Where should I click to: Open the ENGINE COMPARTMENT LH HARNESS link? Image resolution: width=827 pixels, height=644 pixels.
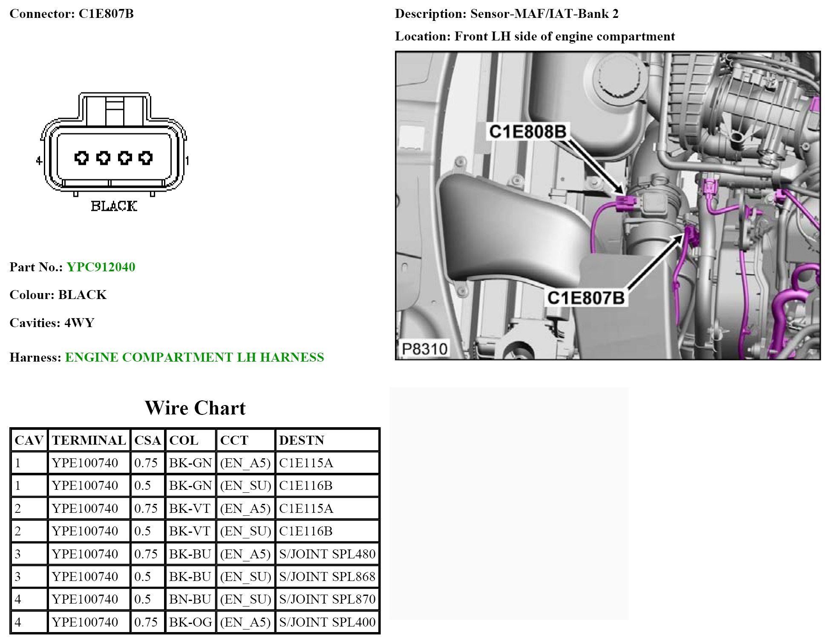194,357
